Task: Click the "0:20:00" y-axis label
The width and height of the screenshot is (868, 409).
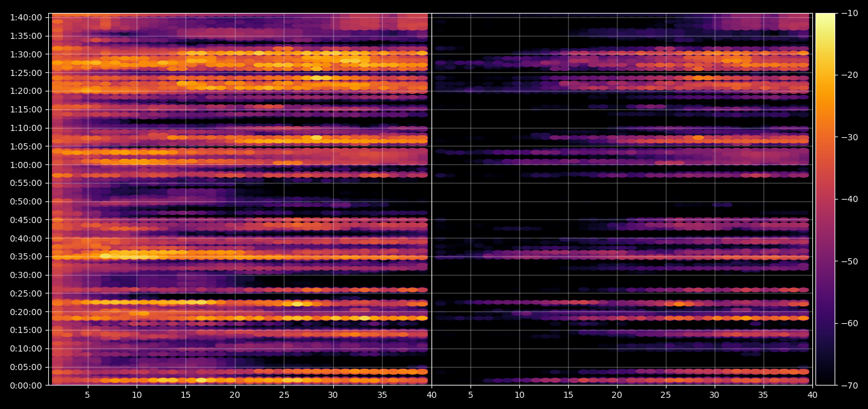Action: click(26, 312)
